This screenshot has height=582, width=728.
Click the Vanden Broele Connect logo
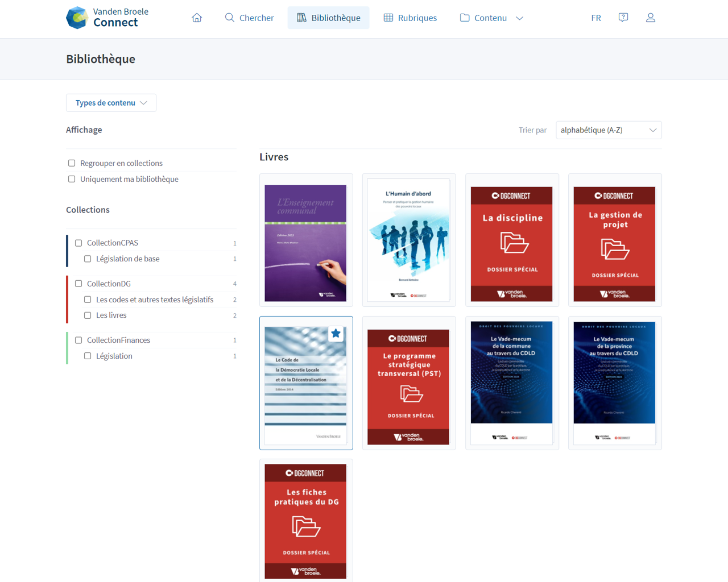point(107,18)
